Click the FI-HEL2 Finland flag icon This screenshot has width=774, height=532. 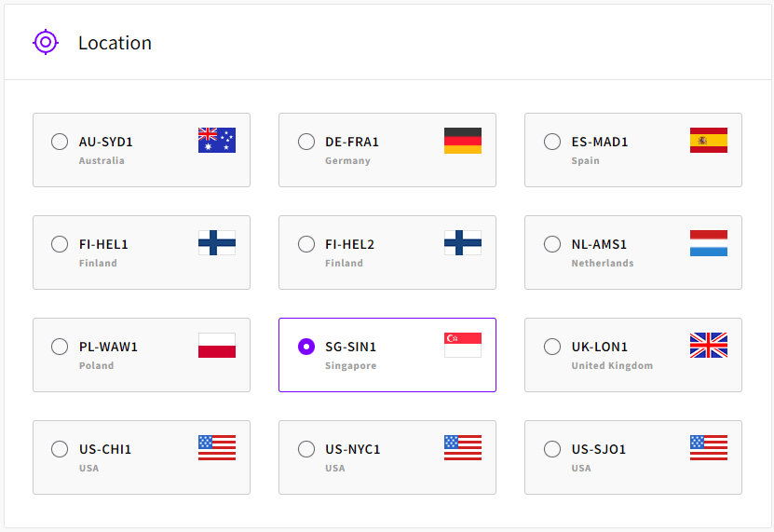click(463, 243)
